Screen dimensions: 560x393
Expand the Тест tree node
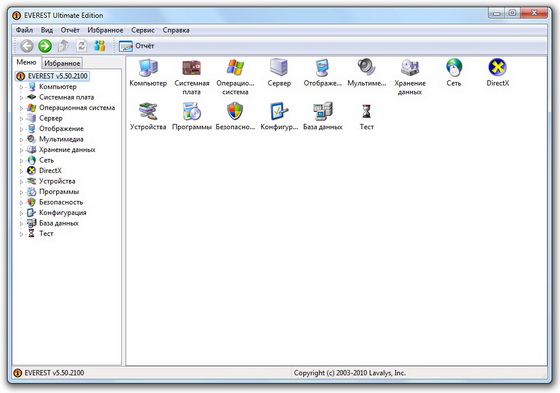21,234
